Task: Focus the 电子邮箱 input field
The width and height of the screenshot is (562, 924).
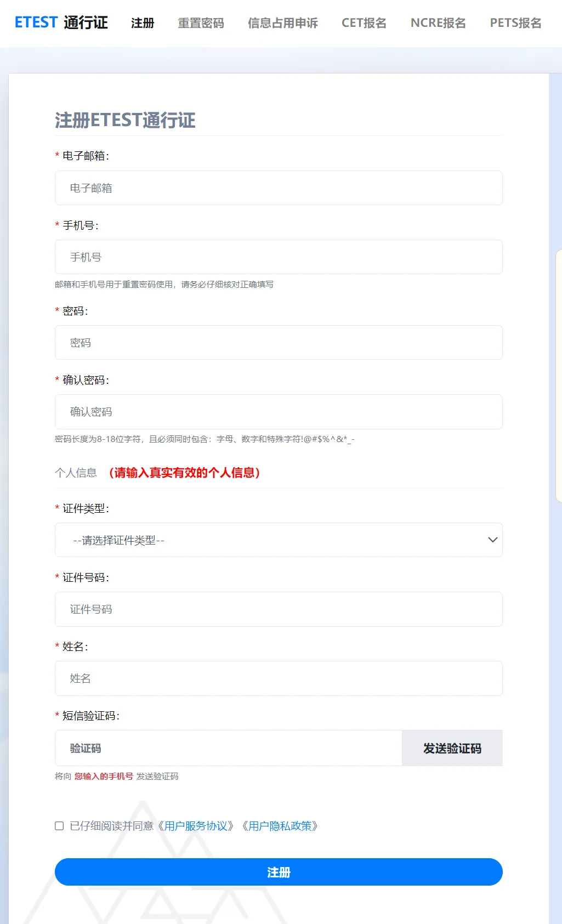Action: coord(279,188)
